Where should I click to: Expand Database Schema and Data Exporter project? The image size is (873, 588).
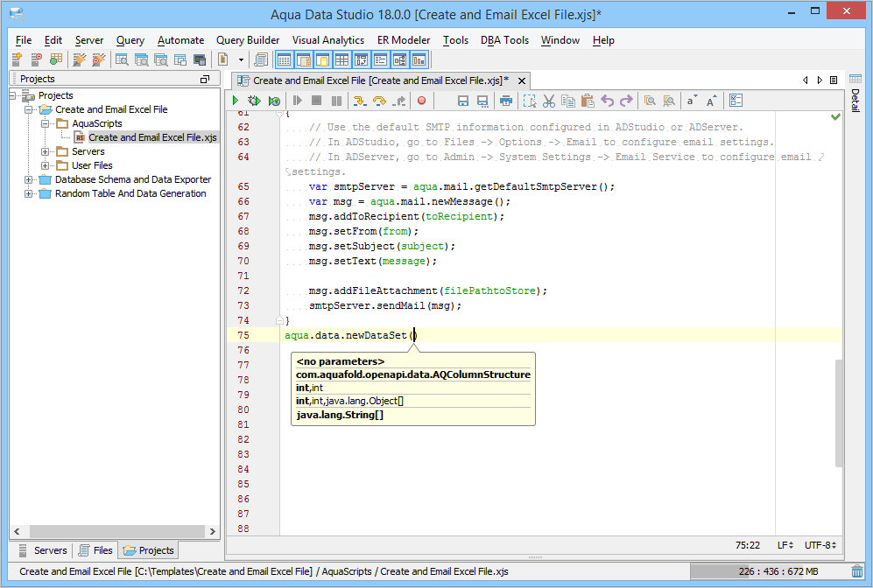pyautogui.click(x=29, y=179)
